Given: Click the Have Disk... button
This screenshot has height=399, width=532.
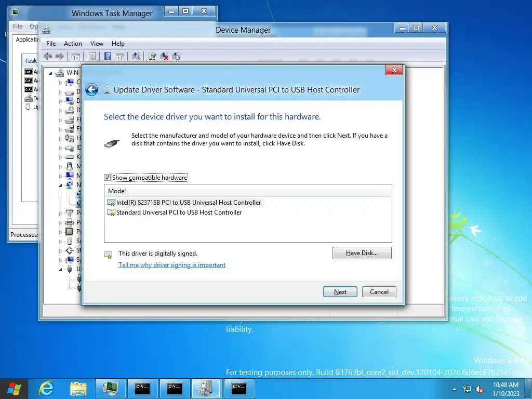Looking at the screenshot, I should pos(362,253).
